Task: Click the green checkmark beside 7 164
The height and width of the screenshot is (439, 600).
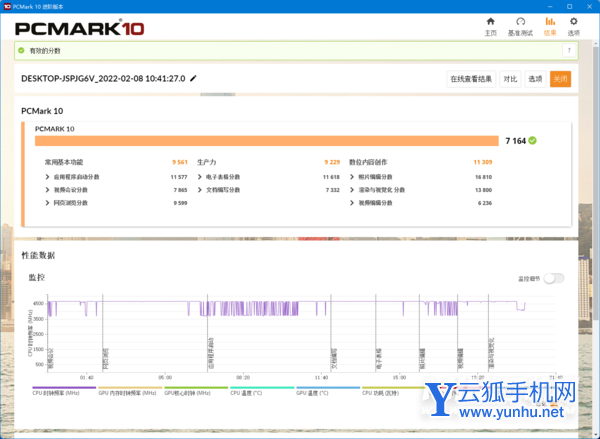Action: point(532,141)
